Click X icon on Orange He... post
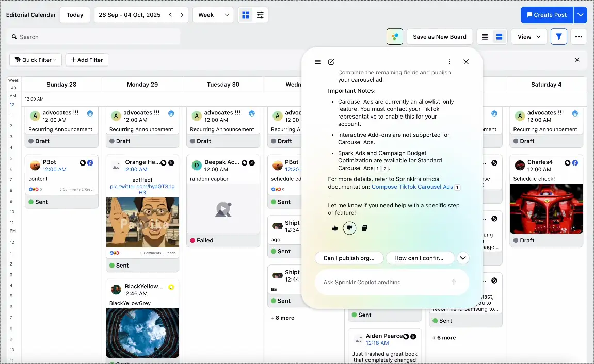The width and height of the screenshot is (594, 364). (171, 163)
